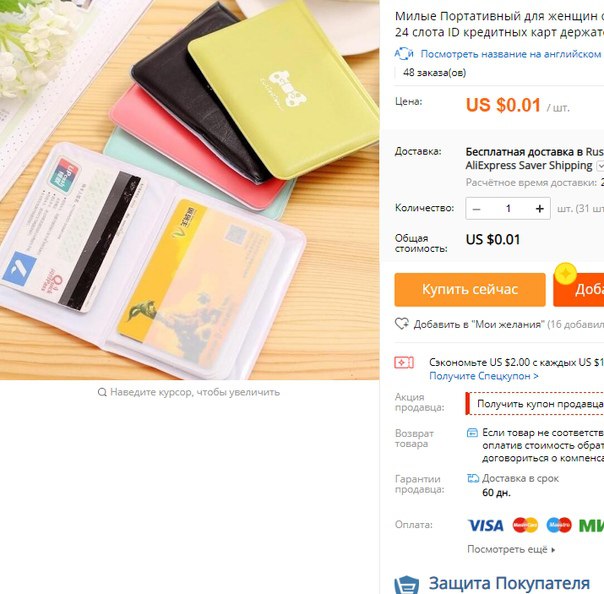Open the AliExpress Saver Shipping dropdown
Image resolution: width=604 pixels, height=594 pixels.
click(x=600, y=166)
